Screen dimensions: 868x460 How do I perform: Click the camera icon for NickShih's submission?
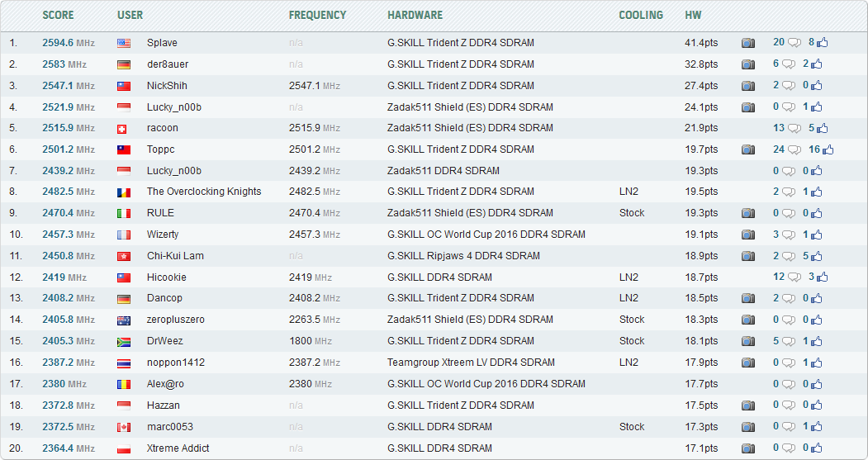point(747,86)
